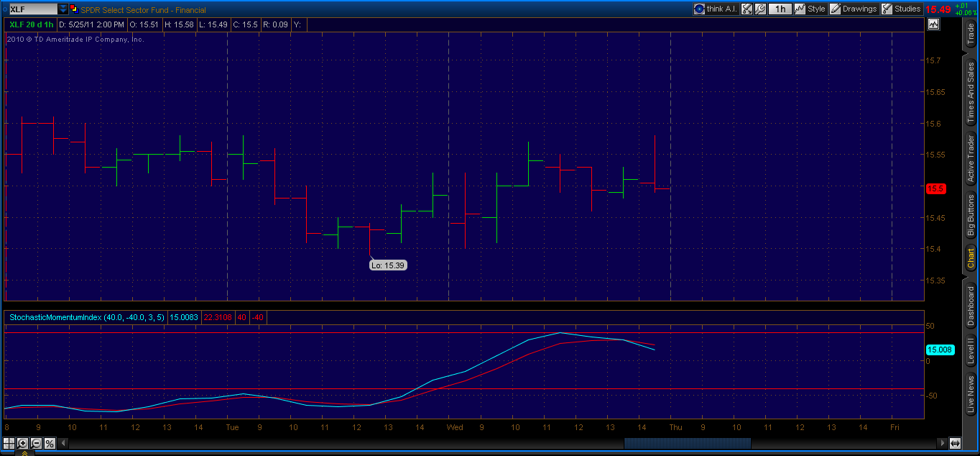Click the red 15.49 last price
The height and width of the screenshot is (456, 980).
click(938, 9)
